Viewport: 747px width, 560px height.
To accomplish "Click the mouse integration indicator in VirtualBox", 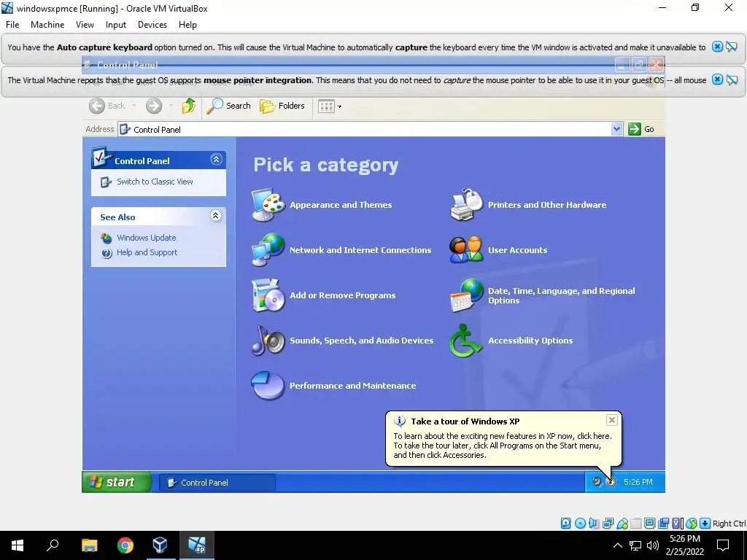I will (692, 524).
